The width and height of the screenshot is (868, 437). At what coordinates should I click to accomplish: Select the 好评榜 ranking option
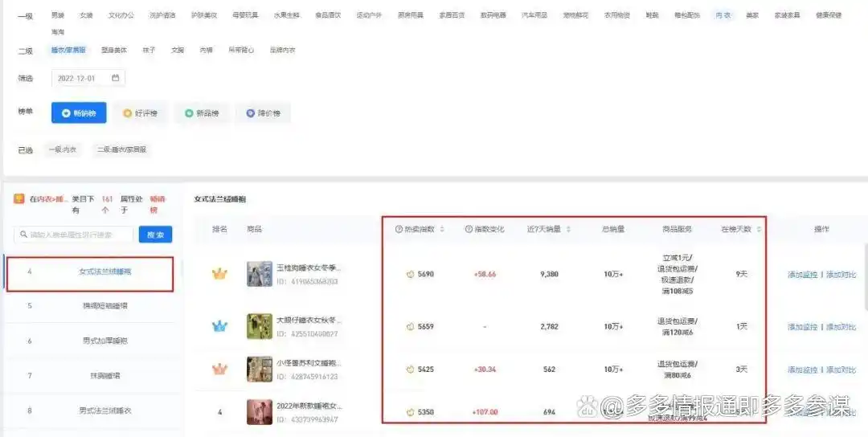point(140,112)
